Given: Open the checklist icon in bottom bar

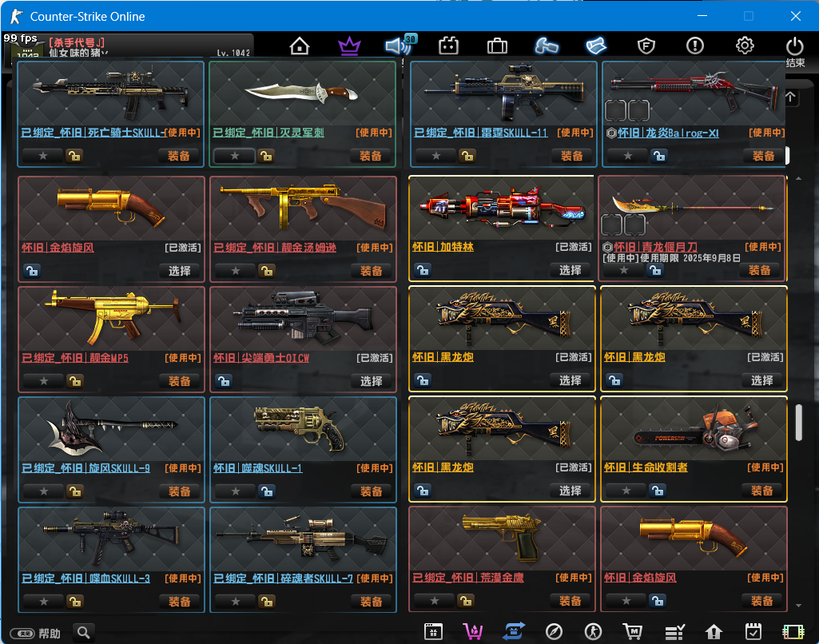Looking at the screenshot, I should [x=674, y=632].
